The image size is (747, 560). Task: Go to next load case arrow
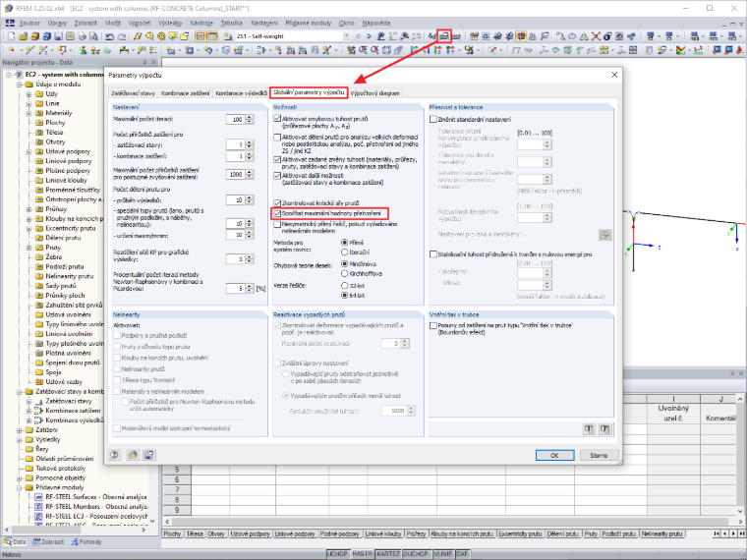tap(370, 36)
